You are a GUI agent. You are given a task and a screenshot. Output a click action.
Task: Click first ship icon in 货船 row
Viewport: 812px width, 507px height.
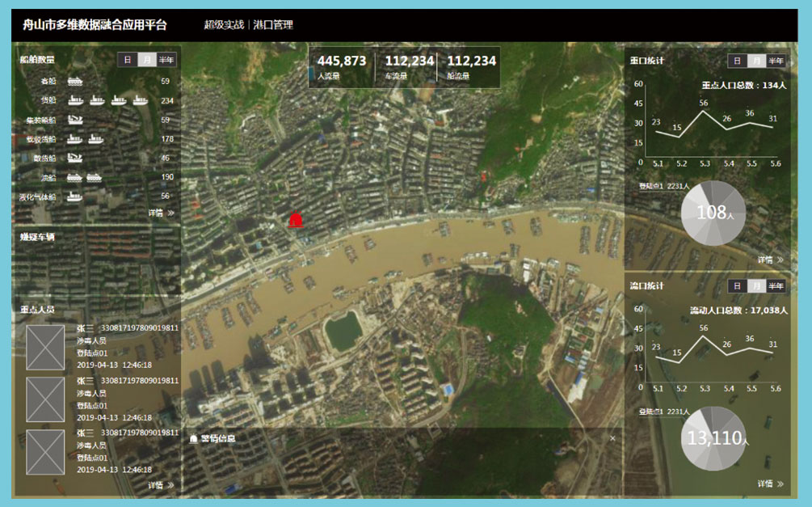pos(75,100)
